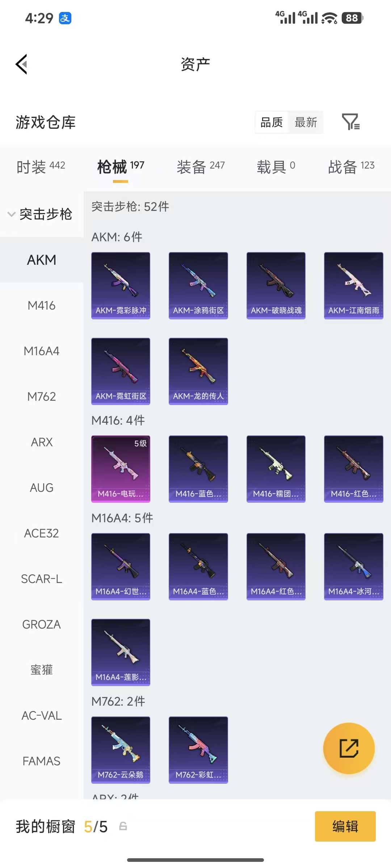Screen dimensions: 391x868
Task: Select the M416-电玩 level 5 skin
Action: [121, 469]
